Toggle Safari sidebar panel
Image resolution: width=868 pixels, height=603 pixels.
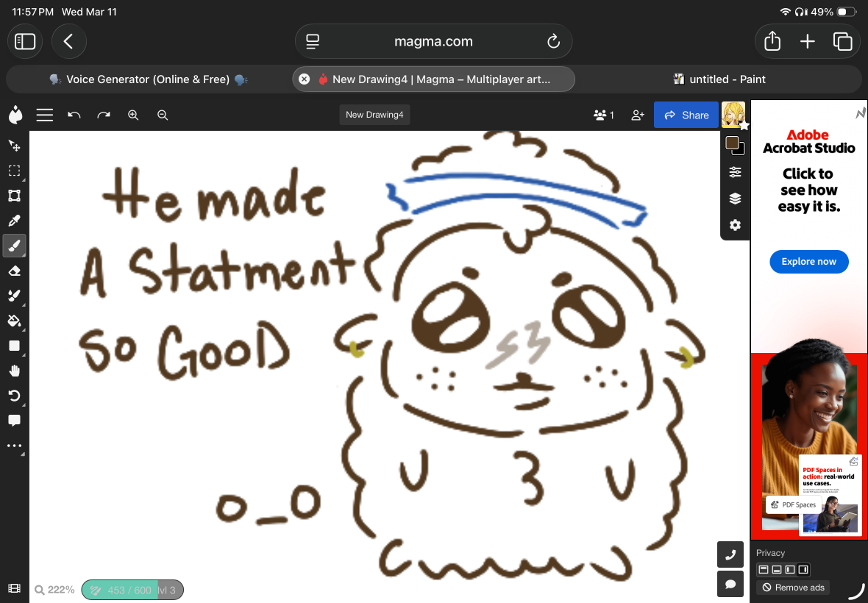pos(25,41)
